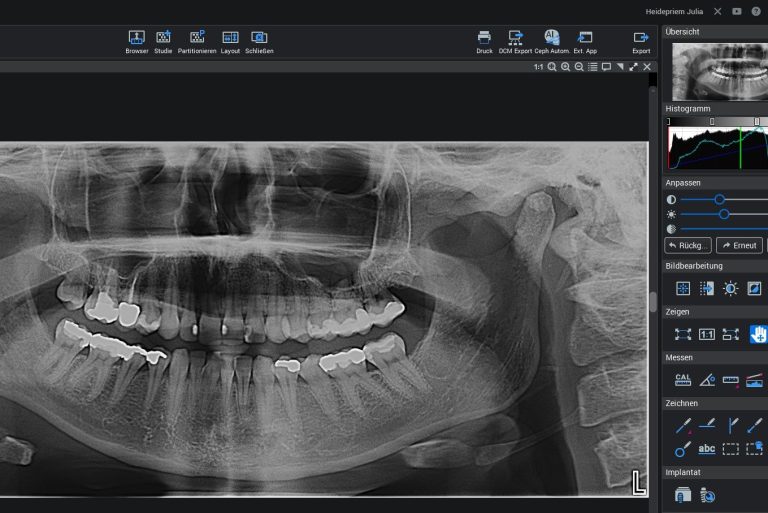Zoom in with the plus magnifier
This screenshot has height=513, width=768.
tap(566, 67)
